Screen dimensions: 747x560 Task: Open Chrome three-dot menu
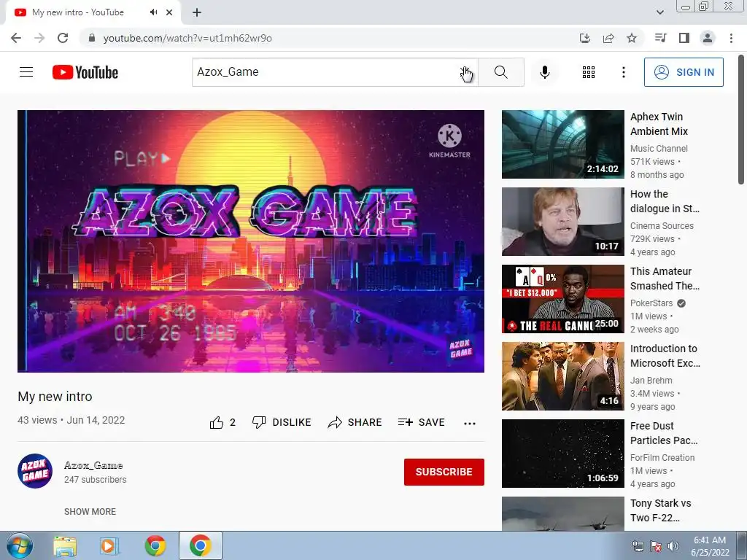[731, 38]
